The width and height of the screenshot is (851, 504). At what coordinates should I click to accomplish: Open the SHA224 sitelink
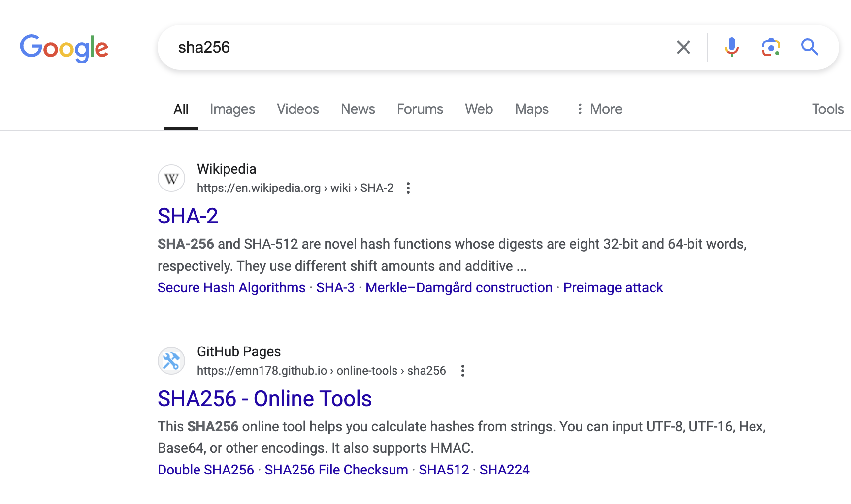pyautogui.click(x=505, y=470)
